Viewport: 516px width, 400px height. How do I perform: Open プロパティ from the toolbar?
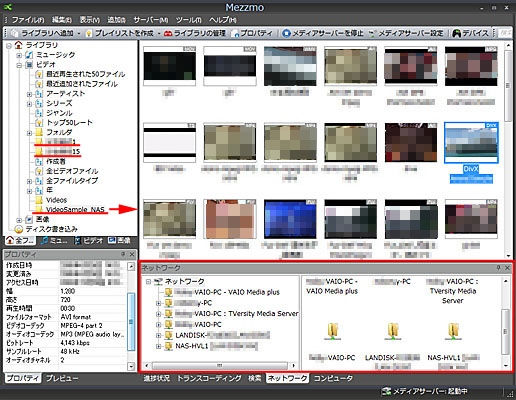click(x=253, y=33)
